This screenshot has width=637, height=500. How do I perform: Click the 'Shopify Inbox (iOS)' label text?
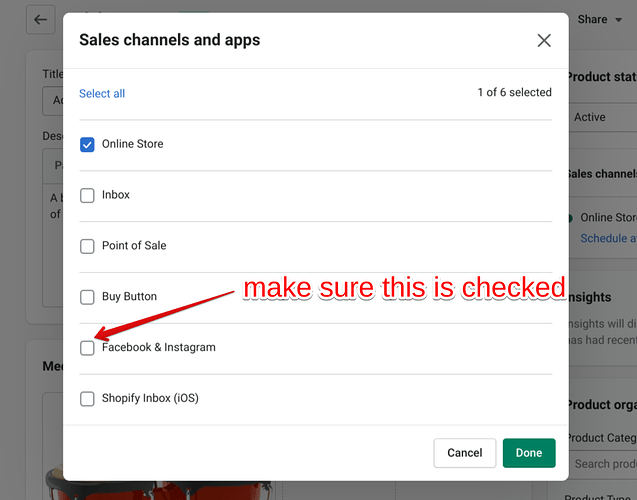pos(150,398)
